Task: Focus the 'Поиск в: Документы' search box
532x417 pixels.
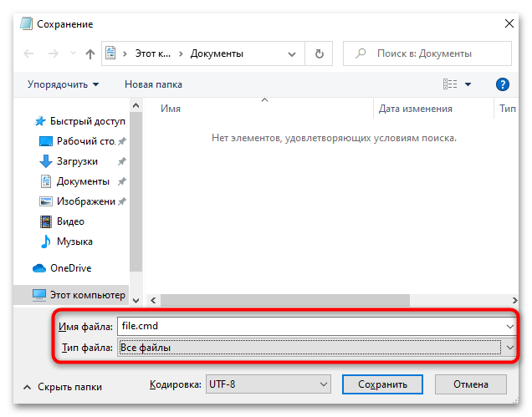Action: pyautogui.click(x=427, y=53)
